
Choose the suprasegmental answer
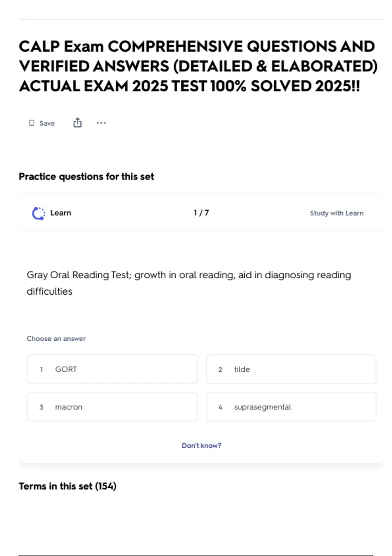point(291,407)
